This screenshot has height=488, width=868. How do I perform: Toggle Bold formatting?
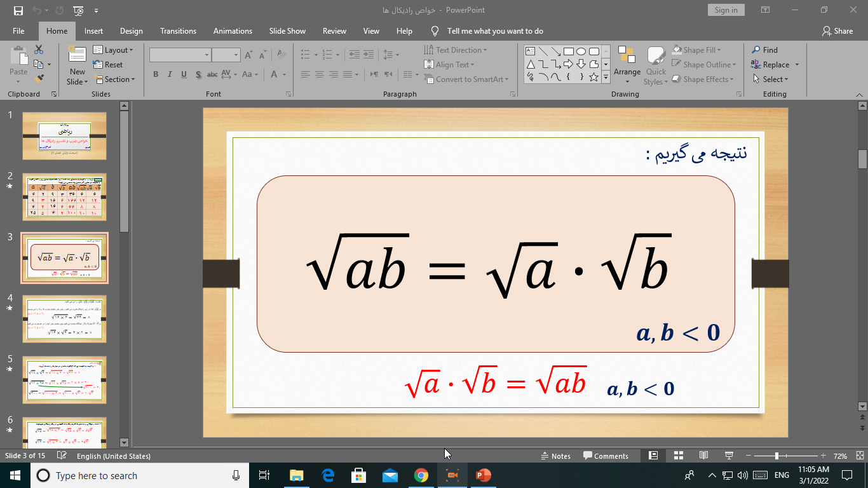(x=156, y=74)
